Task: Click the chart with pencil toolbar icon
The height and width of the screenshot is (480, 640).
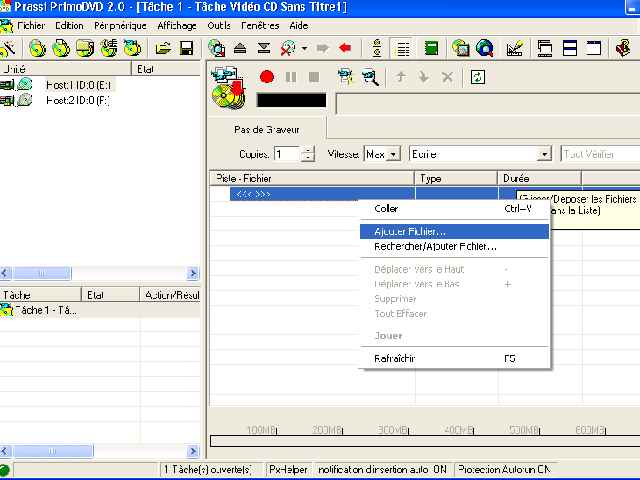Action: (515, 49)
